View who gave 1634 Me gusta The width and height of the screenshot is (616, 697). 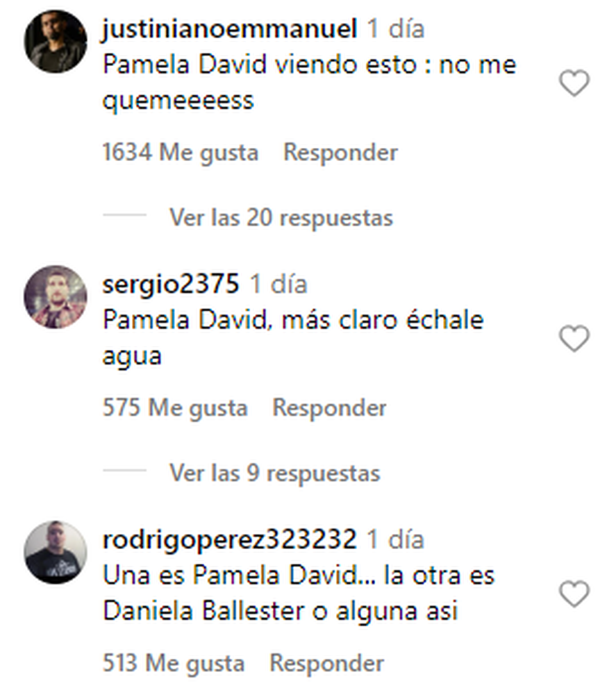180,153
